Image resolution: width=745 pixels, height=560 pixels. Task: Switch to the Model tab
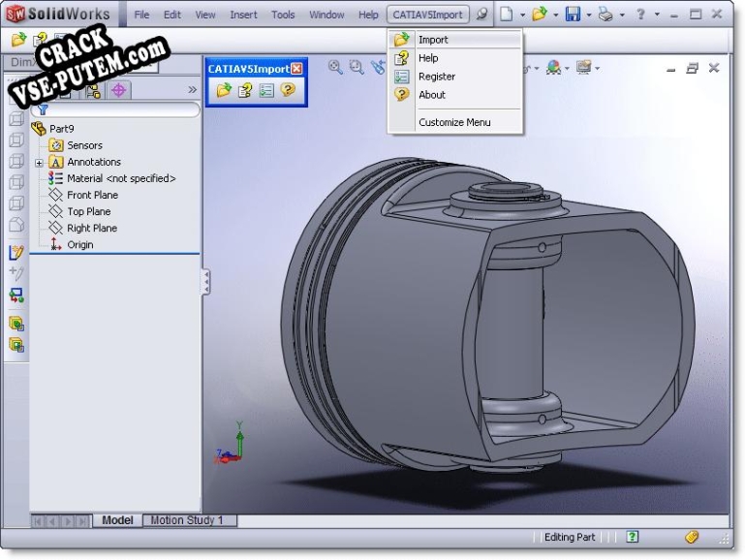point(117,520)
